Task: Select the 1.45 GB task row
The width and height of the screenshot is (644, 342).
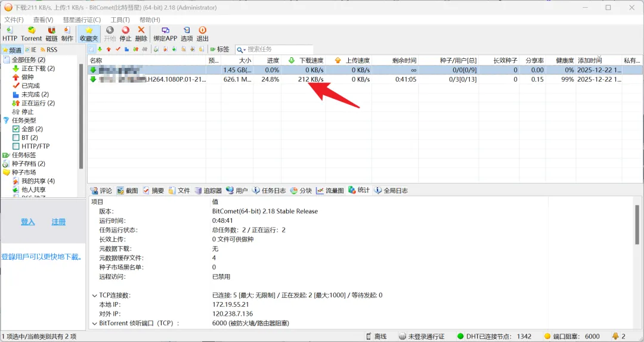Action: click(x=365, y=70)
